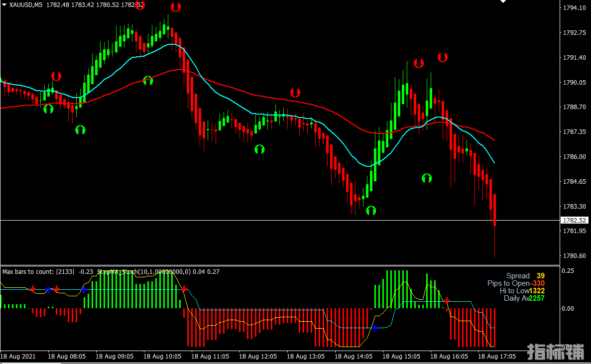Click the Daily Av 2257 readout
This screenshot has width=591, height=364.
(524, 298)
